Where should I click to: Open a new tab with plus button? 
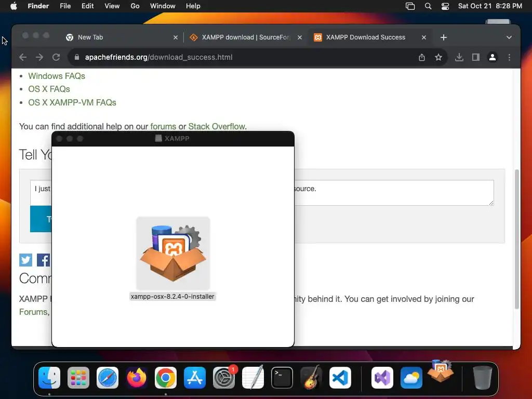444,37
